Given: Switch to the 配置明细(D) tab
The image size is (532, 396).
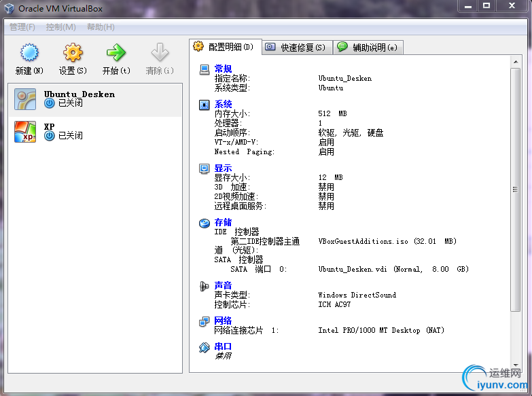Looking at the screenshot, I should 226,47.
